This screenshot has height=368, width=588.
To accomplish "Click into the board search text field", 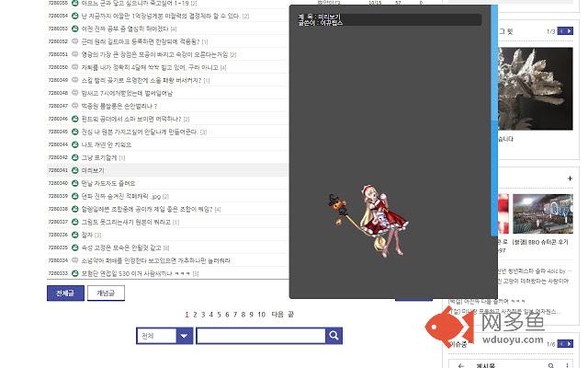I will pos(259,337).
